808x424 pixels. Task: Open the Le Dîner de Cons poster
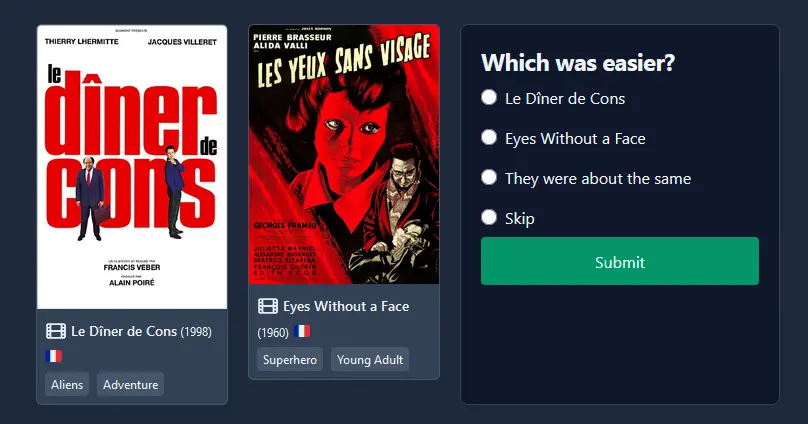[x=132, y=167]
